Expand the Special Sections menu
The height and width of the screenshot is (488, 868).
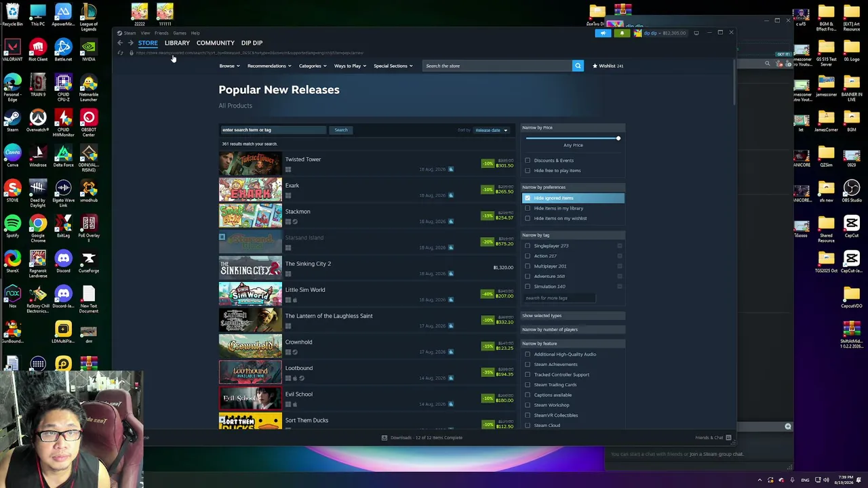[393, 66]
